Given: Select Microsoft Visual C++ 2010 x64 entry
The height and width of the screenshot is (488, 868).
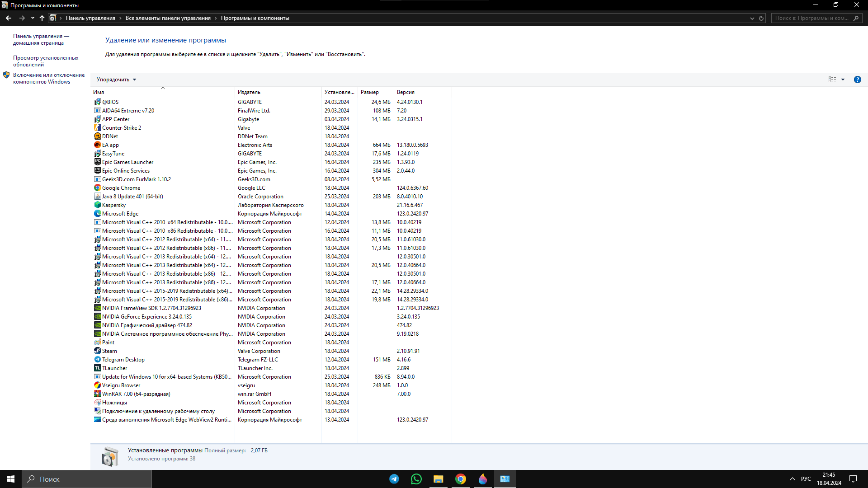Looking at the screenshot, I should point(271,222).
